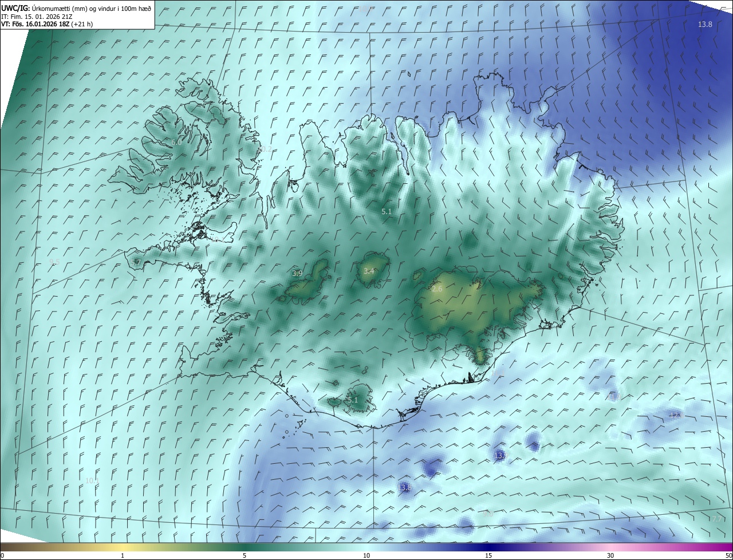Click the 9.0 value label over the ocean
The image size is (733, 560).
click(x=488, y=514)
